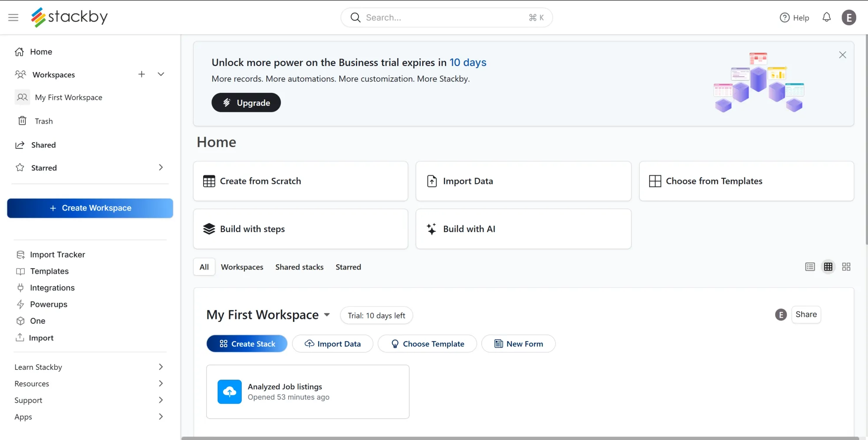Click the search magnifier icon
The width and height of the screenshot is (868, 440).
tap(355, 17)
